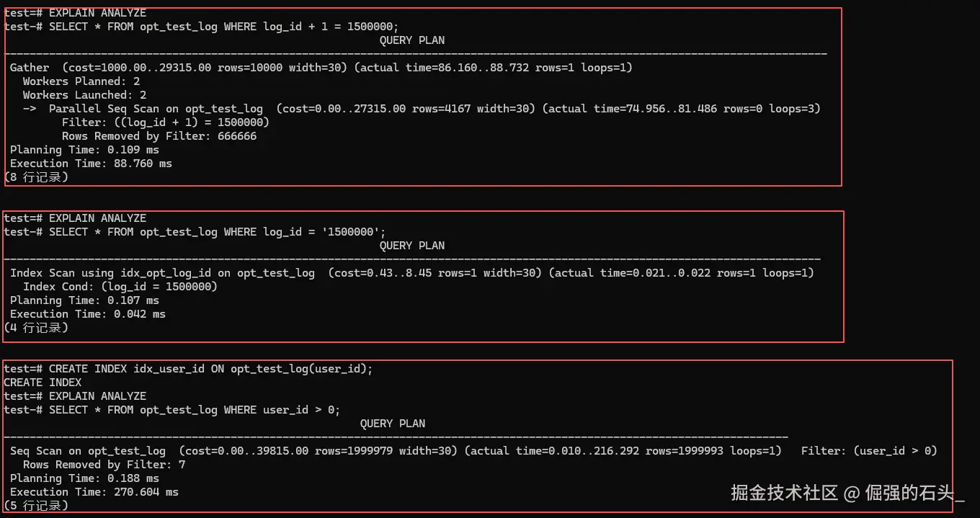Click Execution Time: 270.604 ms

94,492
